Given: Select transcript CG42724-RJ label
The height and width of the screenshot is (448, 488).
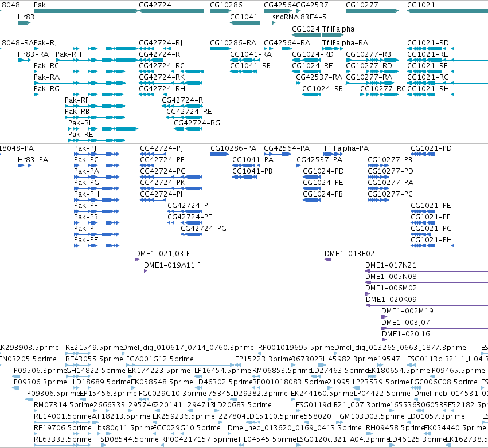Looking at the screenshot, I should click(x=161, y=43).
